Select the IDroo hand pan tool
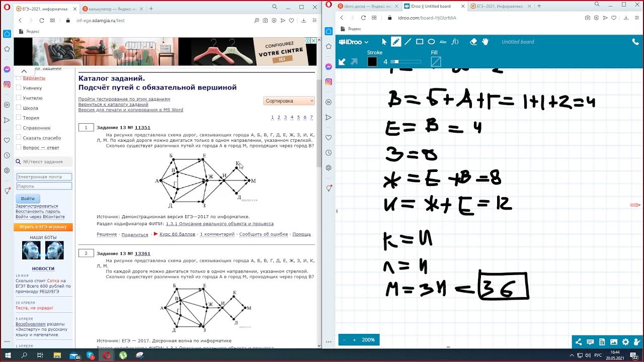The height and width of the screenshot is (362, 644). [x=485, y=42]
